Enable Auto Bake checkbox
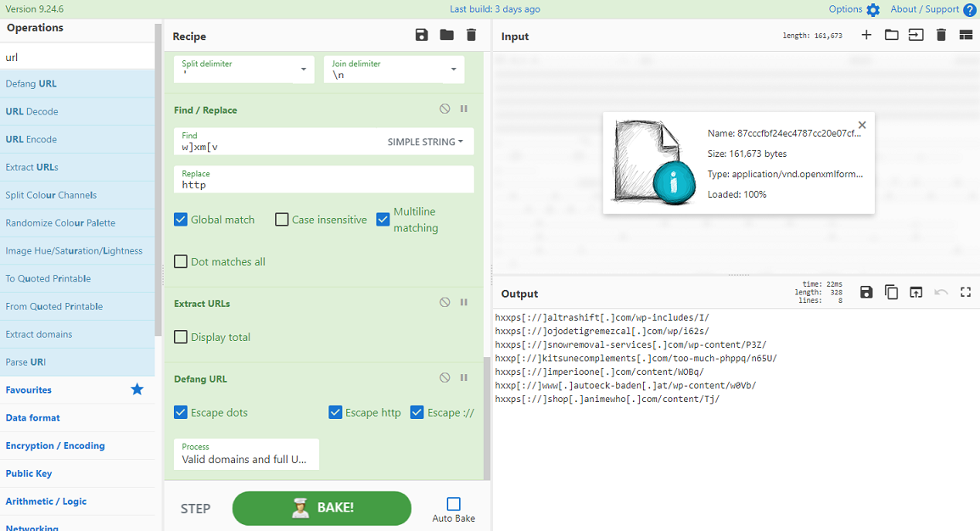980x531 pixels. point(454,504)
